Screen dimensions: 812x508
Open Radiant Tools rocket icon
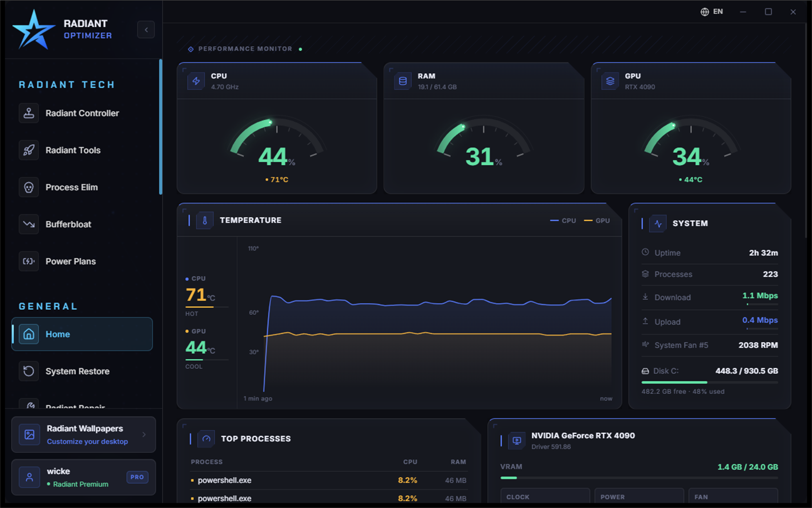(x=29, y=150)
